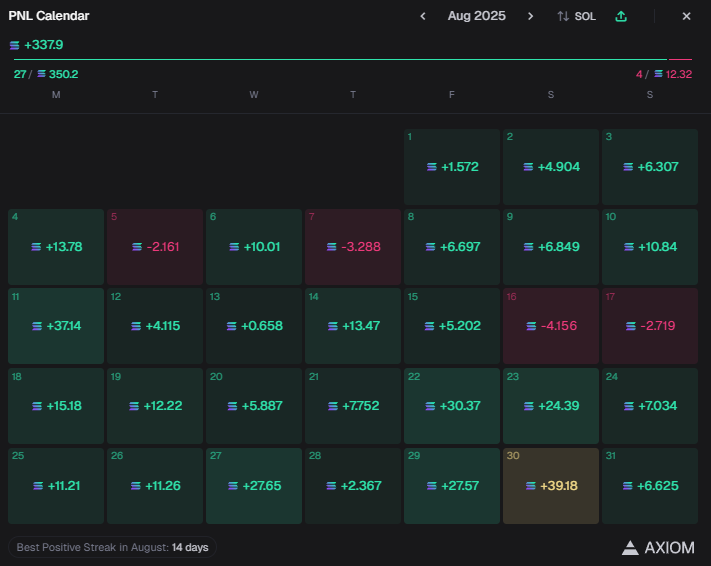Click the Aug 2025 month label
711x566 pixels.
pos(477,16)
